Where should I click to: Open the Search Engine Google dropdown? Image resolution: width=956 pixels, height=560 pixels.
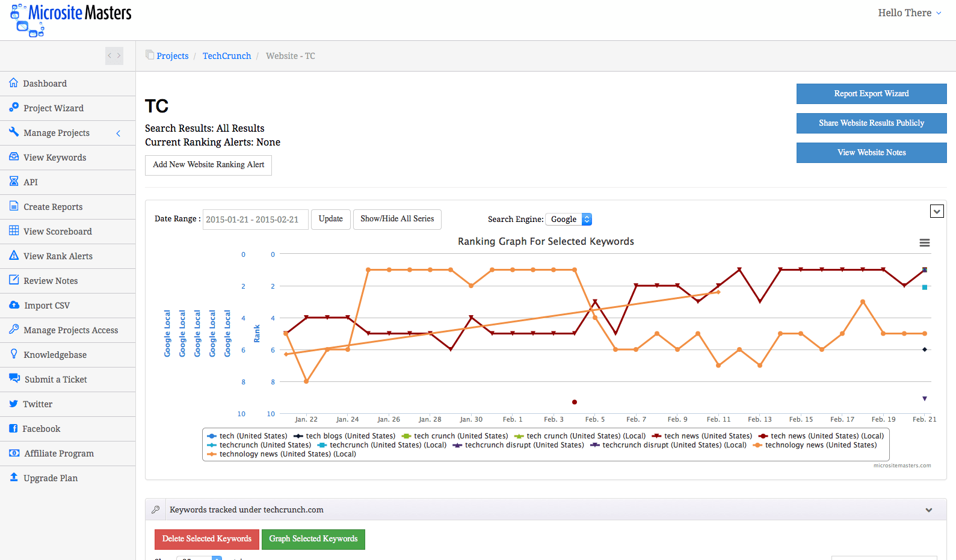tap(569, 220)
